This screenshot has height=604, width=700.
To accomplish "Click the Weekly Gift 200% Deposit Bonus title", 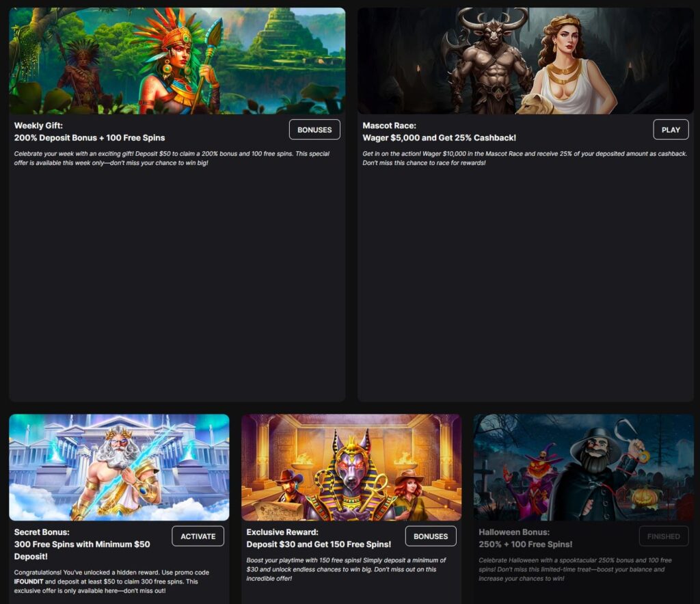I will [x=90, y=132].
